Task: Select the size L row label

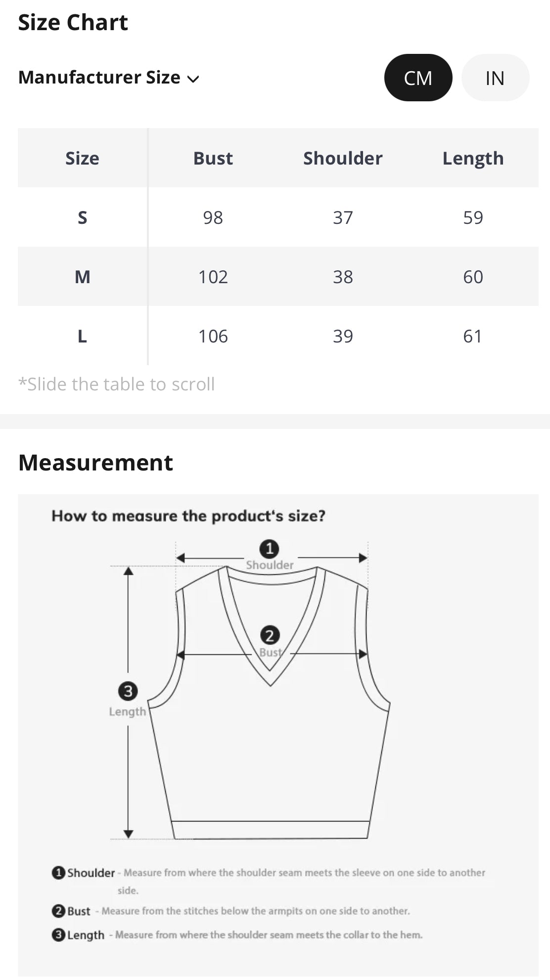Action: [82, 336]
